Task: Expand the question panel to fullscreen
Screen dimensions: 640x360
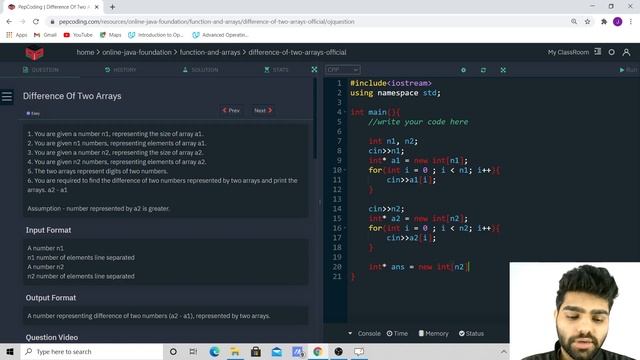Action: (x=314, y=70)
